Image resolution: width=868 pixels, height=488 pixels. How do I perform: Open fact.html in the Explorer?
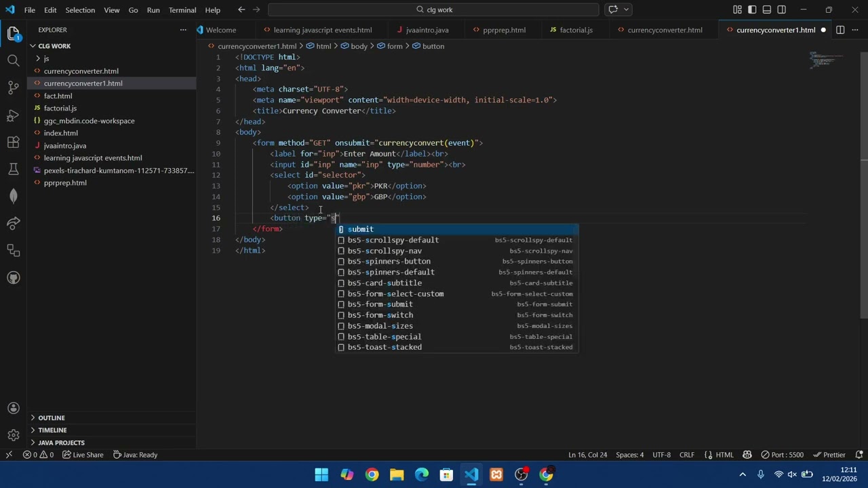click(x=58, y=96)
